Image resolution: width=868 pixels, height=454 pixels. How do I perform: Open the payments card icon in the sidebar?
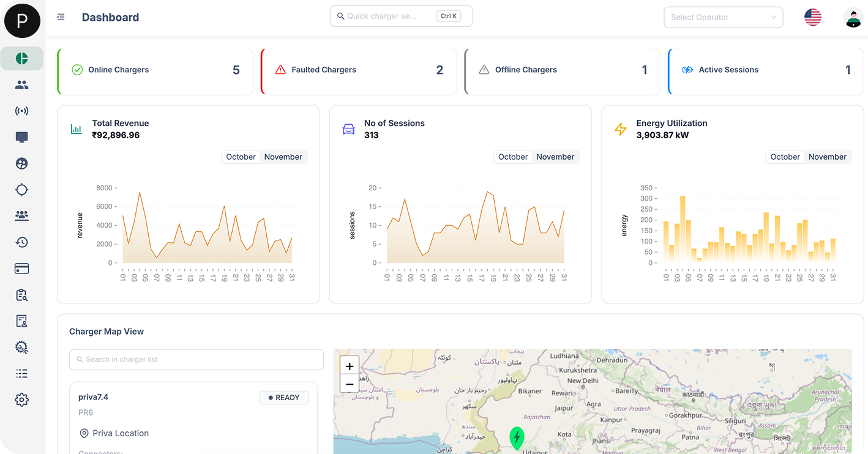[21, 268]
